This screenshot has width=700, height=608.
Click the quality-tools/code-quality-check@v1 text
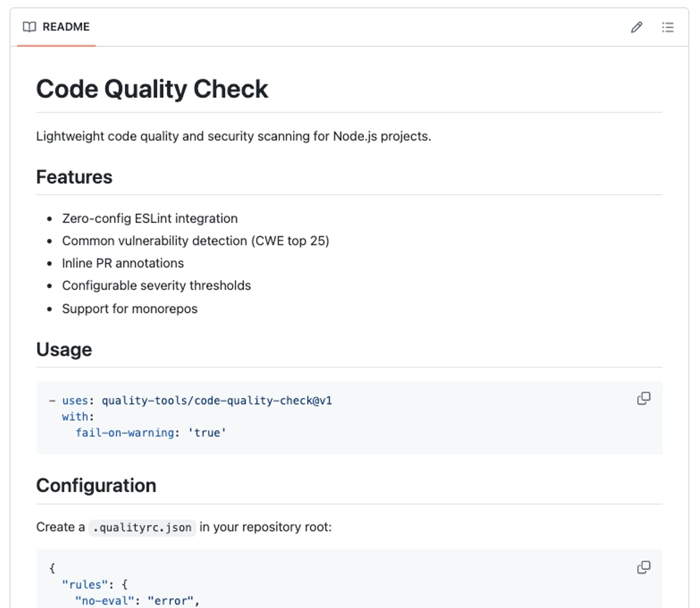pyautogui.click(x=217, y=401)
